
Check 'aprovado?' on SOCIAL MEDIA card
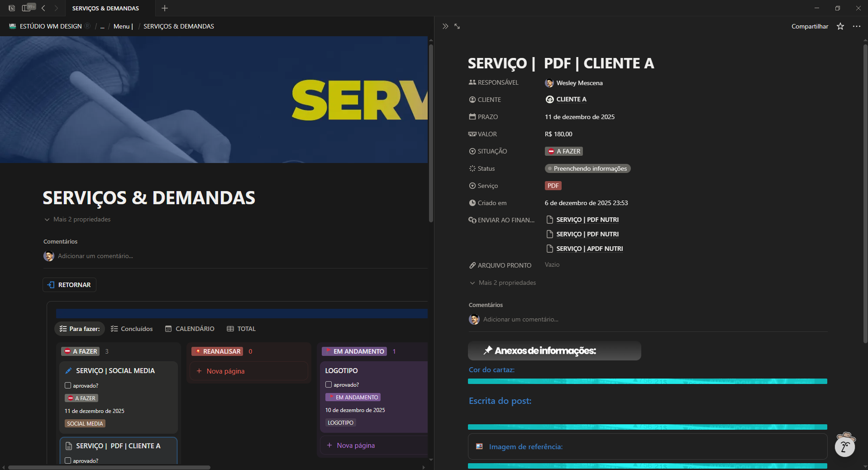[x=68, y=385]
